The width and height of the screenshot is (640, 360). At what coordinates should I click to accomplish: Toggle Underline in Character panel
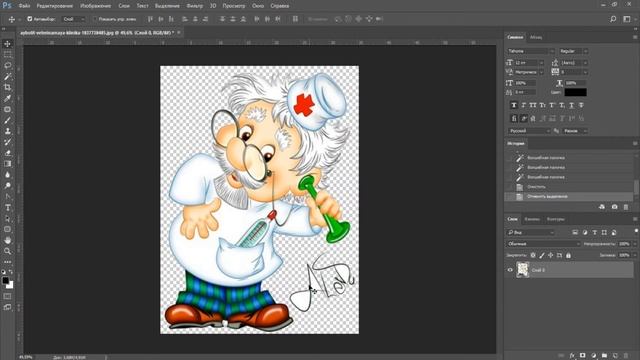click(x=571, y=105)
